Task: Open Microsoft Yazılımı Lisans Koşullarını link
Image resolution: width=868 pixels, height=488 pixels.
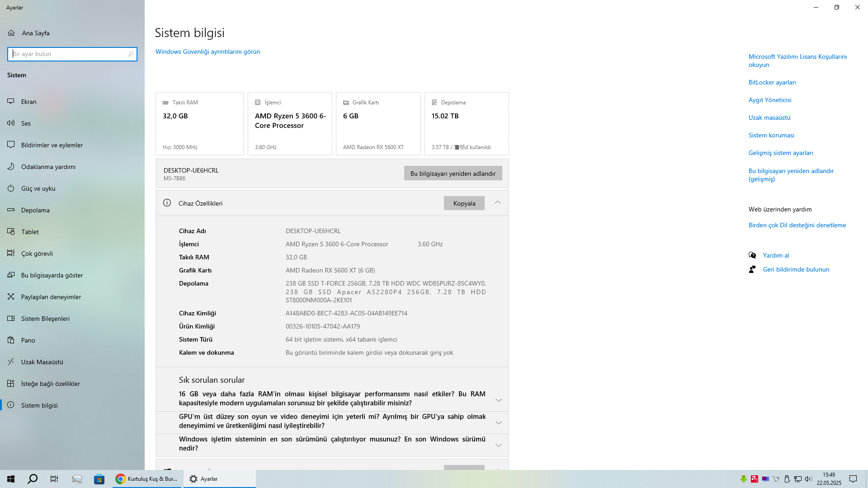Action: coord(797,61)
